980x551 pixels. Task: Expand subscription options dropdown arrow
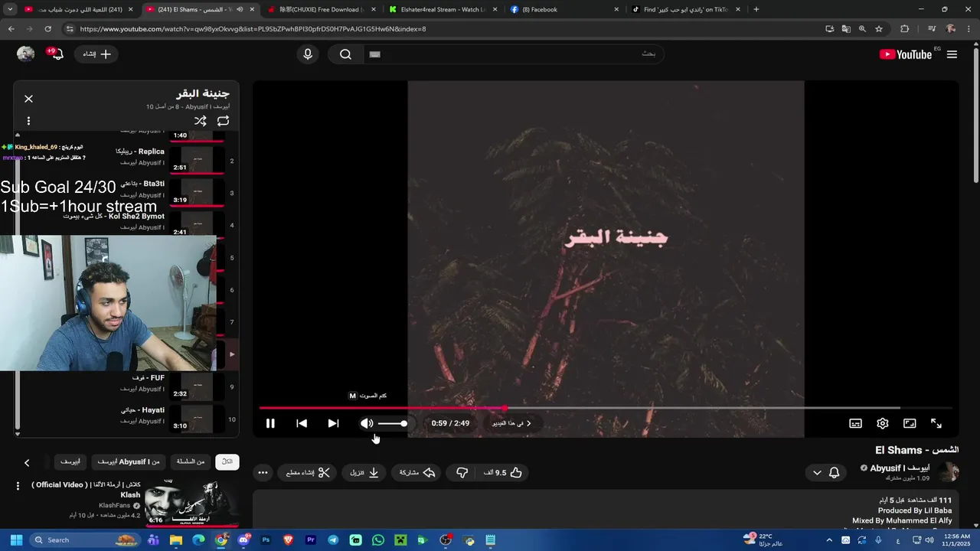(x=817, y=473)
